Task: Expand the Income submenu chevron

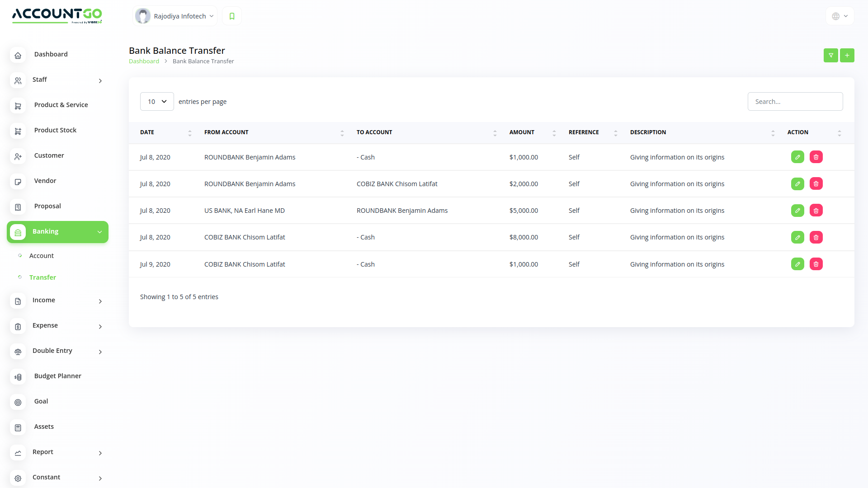Action: click(x=100, y=301)
